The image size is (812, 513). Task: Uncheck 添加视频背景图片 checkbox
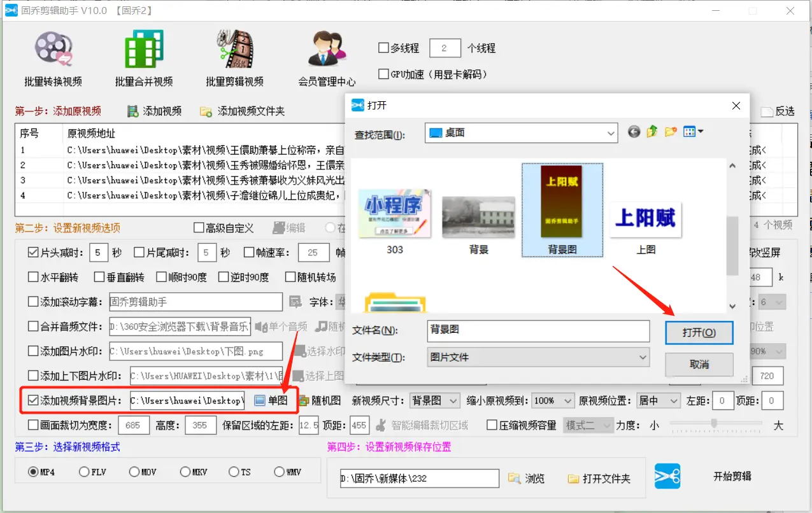tap(33, 400)
